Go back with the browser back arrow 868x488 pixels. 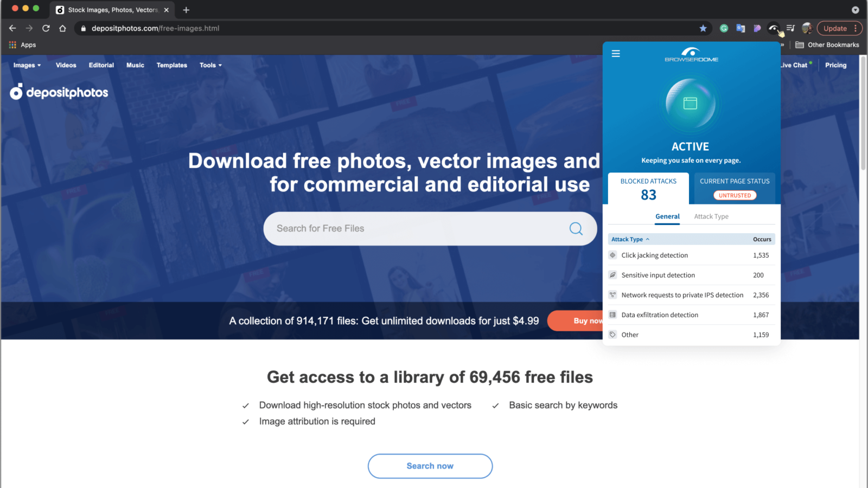(12, 28)
